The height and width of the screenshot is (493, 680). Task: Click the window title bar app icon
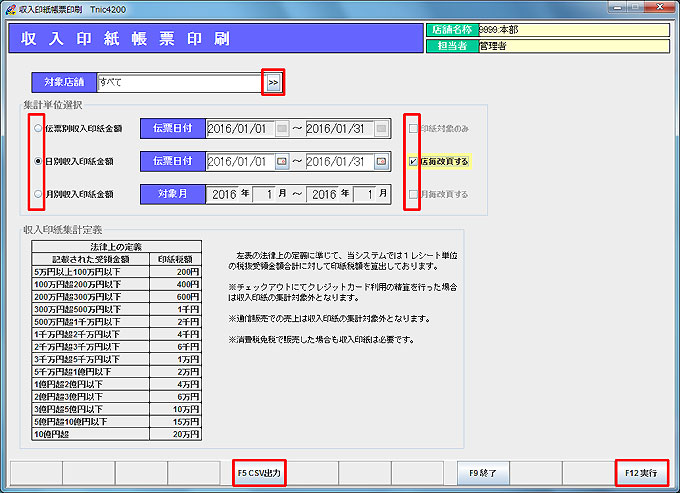point(9,8)
